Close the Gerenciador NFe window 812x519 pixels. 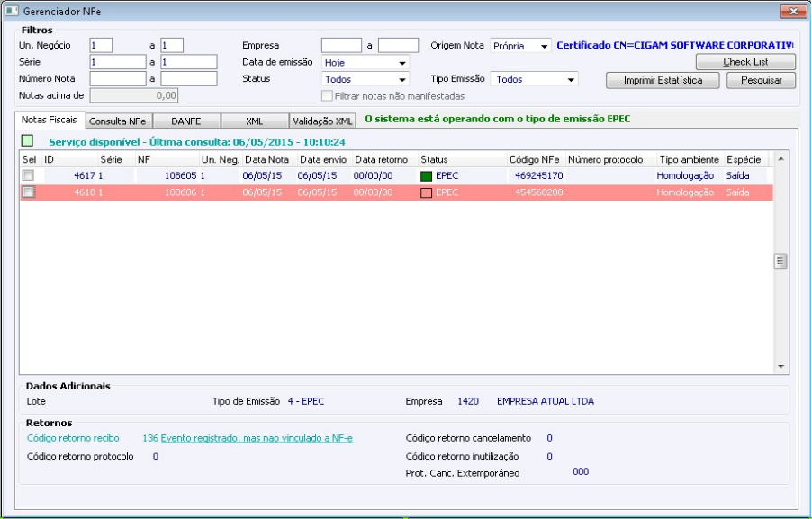(793, 11)
